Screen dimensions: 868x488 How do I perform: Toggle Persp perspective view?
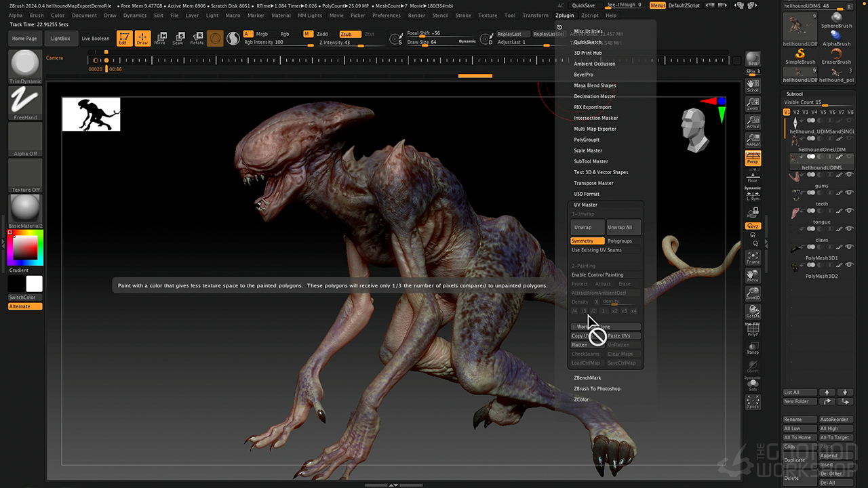(x=753, y=158)
